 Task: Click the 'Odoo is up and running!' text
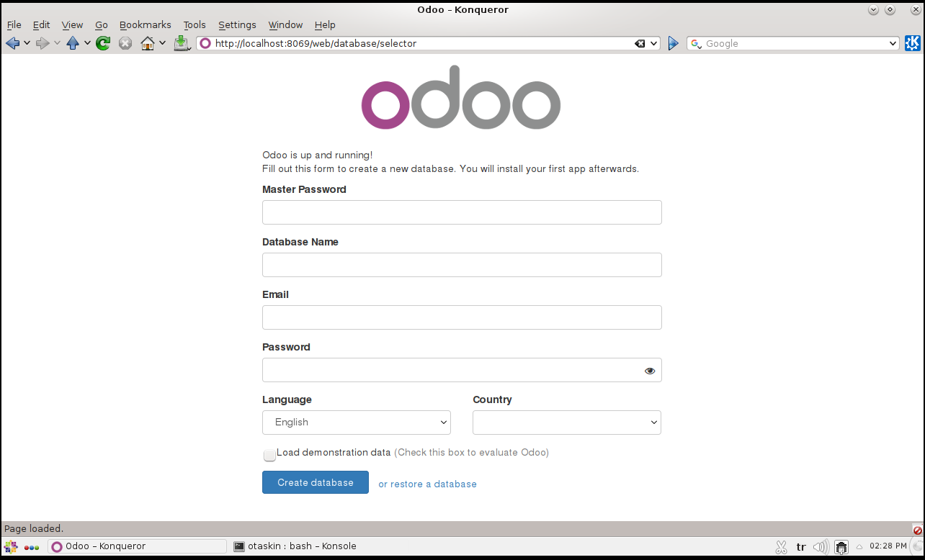click(x=318, y=155)
